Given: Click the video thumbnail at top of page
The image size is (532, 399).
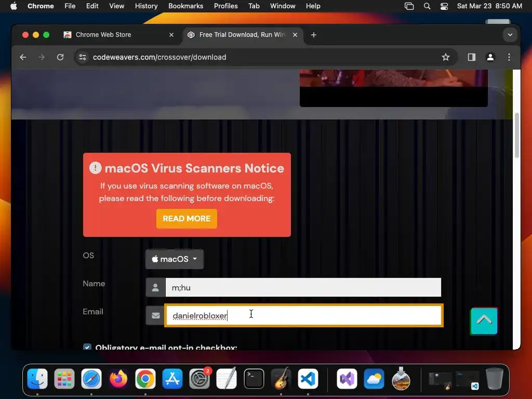Looking at the screenshot, I should point(394,88).
